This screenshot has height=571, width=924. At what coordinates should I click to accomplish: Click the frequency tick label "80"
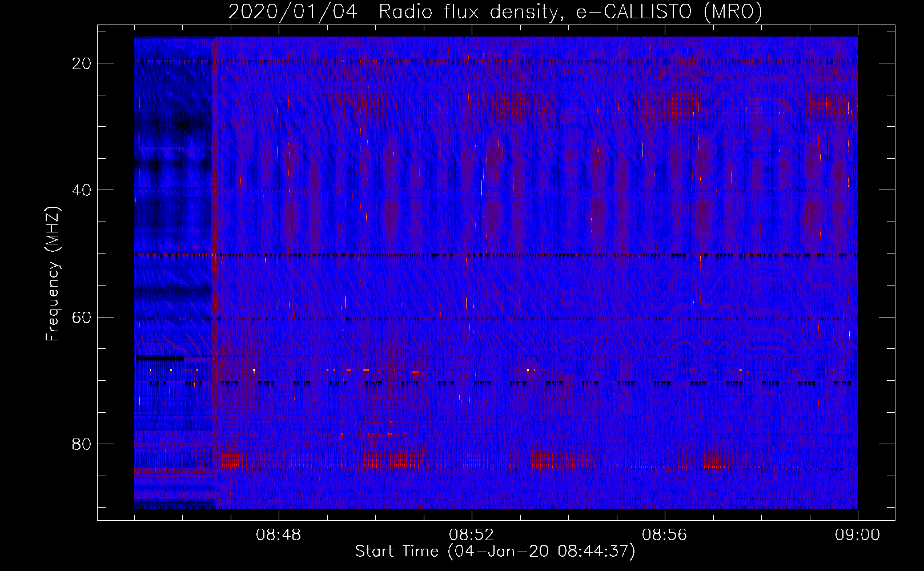click(x=82, y=444)
